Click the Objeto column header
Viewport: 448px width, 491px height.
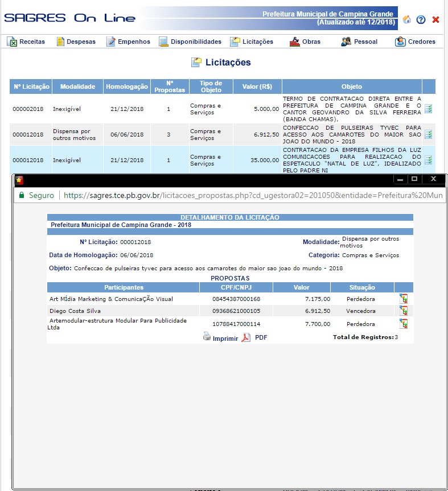coord(352,86)
